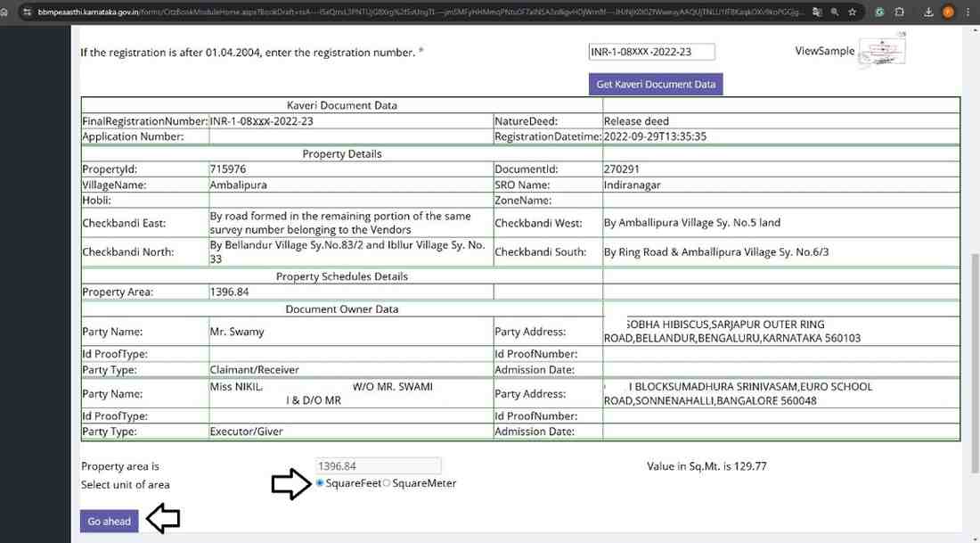The width and height of the screenshot is (980, 543).
Task: Click the registration number input field
Action: point(651,53)
